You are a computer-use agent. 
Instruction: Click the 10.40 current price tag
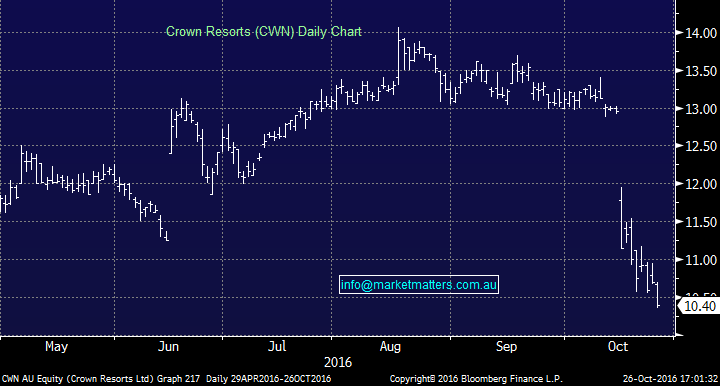point(700,306)
